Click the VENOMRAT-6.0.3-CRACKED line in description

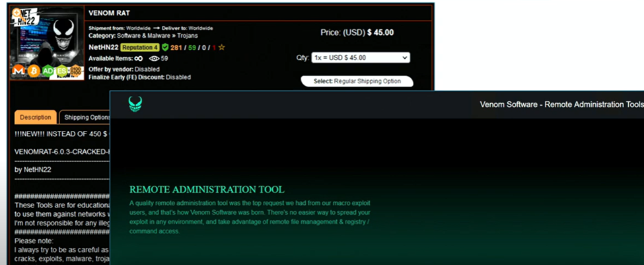[x=62, y=151]
